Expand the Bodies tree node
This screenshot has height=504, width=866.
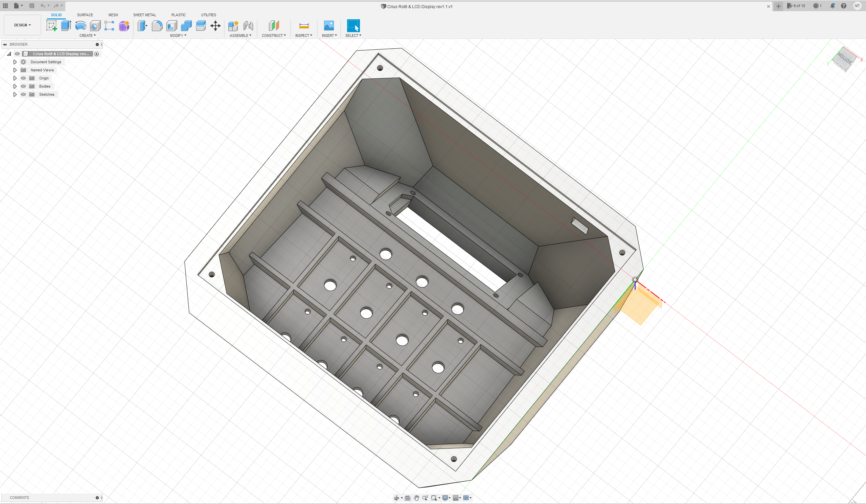pyautogui.click(x=15, y=86)
